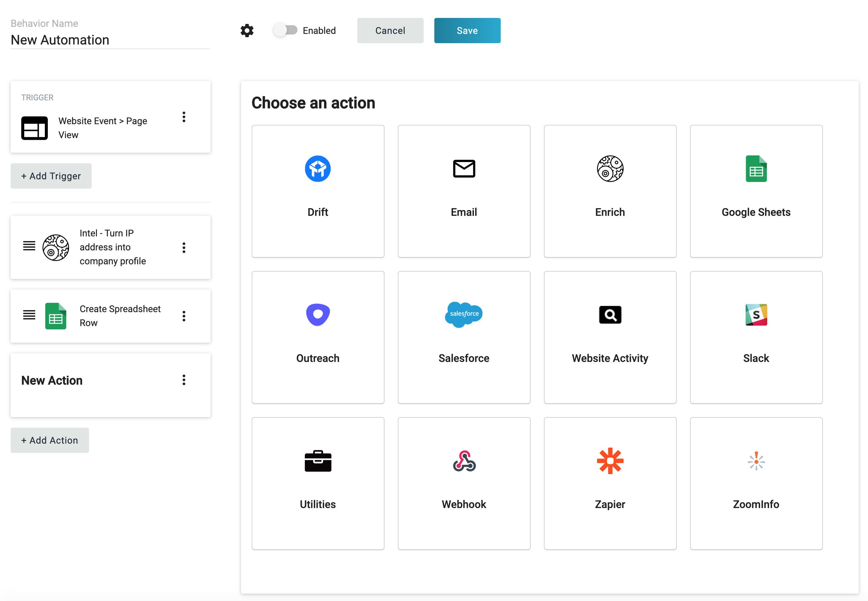
Task: Click the Website Event trigger window icon
Action: tap(34, 128)
